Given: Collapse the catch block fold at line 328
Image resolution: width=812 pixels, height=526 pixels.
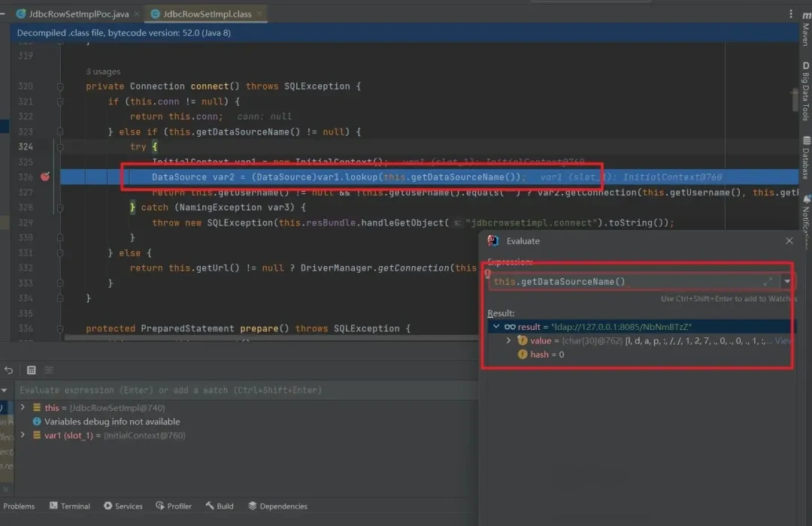Looking at the screenshot, I should coord(60,207).
